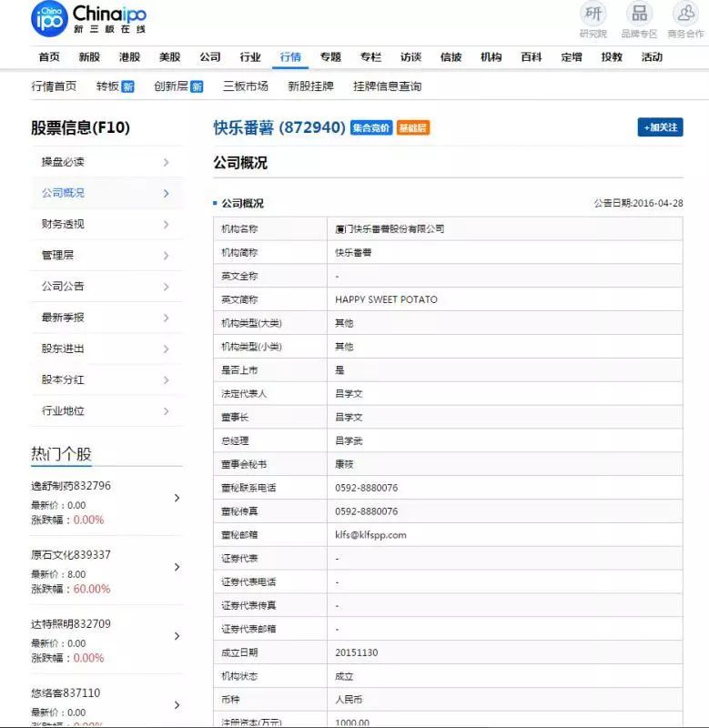Expand the 操盘必读 chevron
The image size is (709, 728).
pyautogui.click(x=167, y=162)
